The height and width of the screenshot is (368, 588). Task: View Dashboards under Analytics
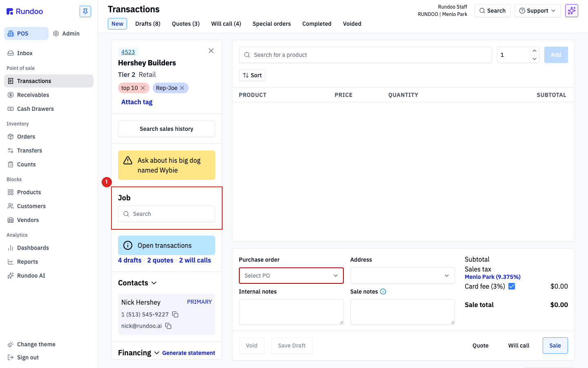pyautogui.click(x=49, y=248)
